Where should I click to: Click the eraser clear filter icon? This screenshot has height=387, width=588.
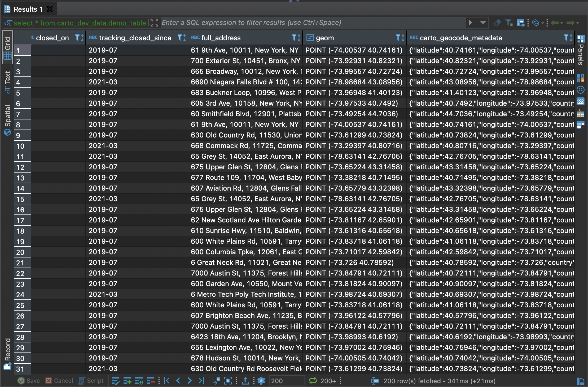[x=497, y=23]
